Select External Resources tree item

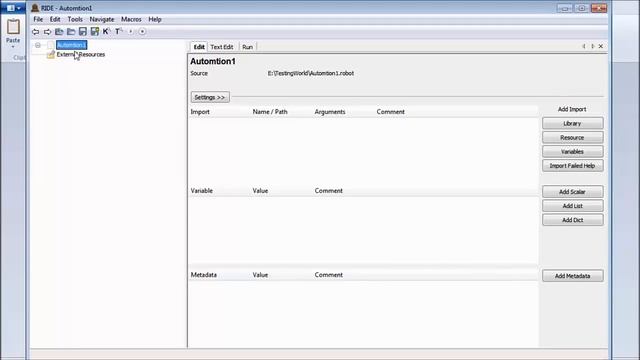click(x=81, y=54)
